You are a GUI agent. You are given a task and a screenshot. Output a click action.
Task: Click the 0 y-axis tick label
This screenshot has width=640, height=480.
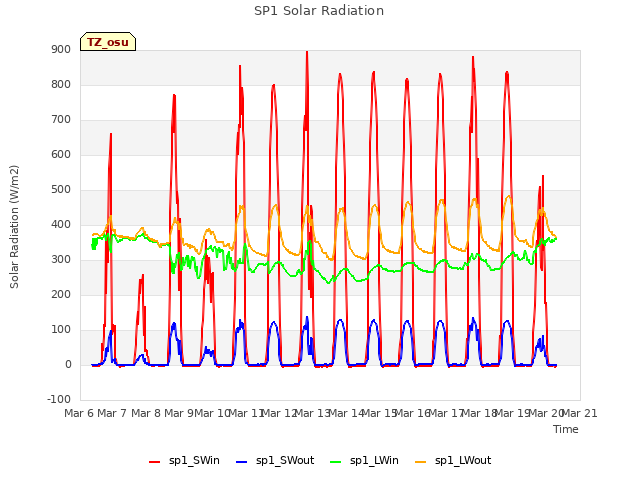pos(68,365)
